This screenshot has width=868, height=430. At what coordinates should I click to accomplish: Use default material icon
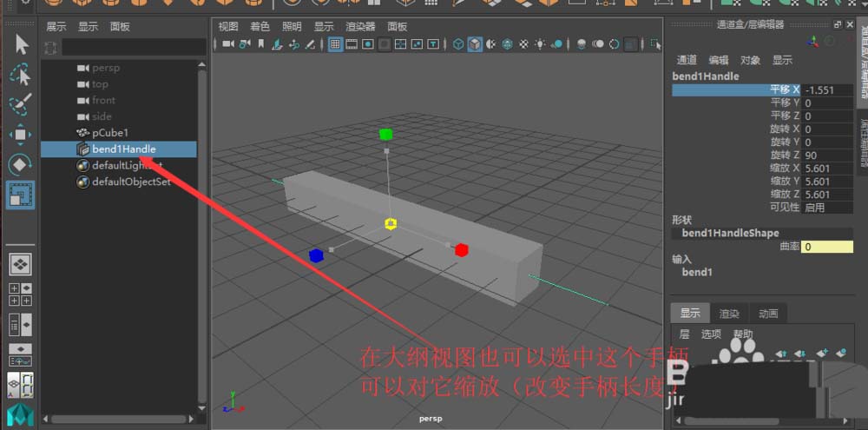(491, 43)
